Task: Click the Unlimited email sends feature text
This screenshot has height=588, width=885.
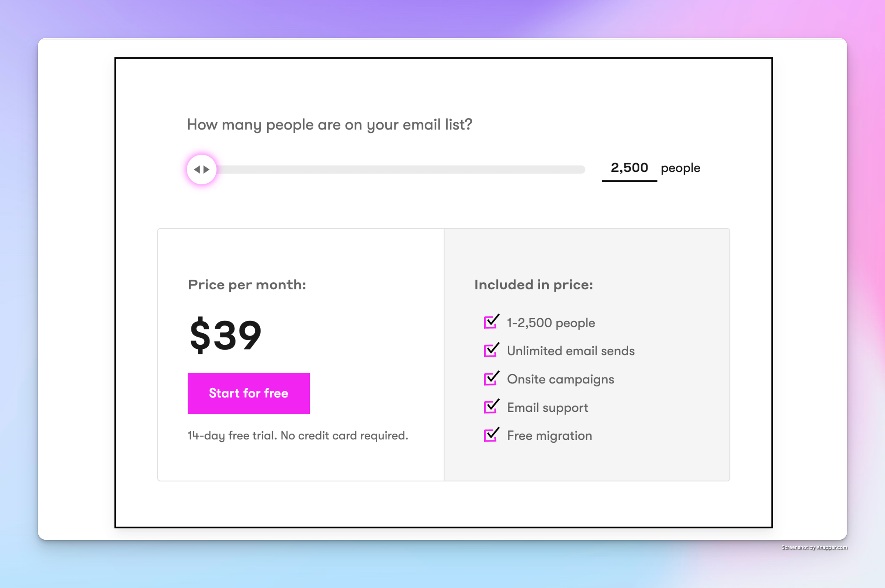Action: pyautogui.click(x=570, y=351)
